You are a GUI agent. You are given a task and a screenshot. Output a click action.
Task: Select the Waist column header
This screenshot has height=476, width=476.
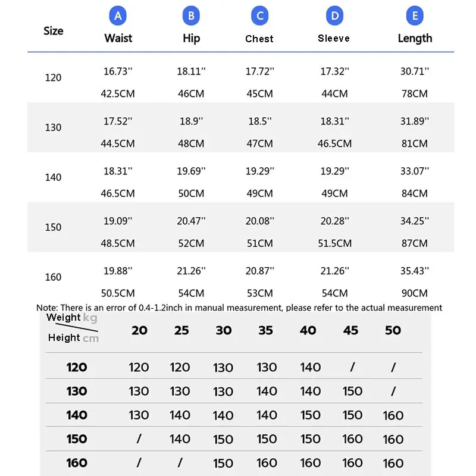coord(118,38)
